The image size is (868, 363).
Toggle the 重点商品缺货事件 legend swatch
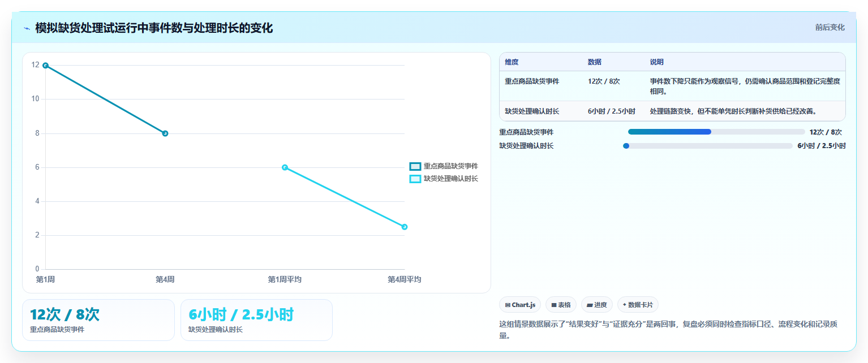pyautogui.click(x=415, y=166)
